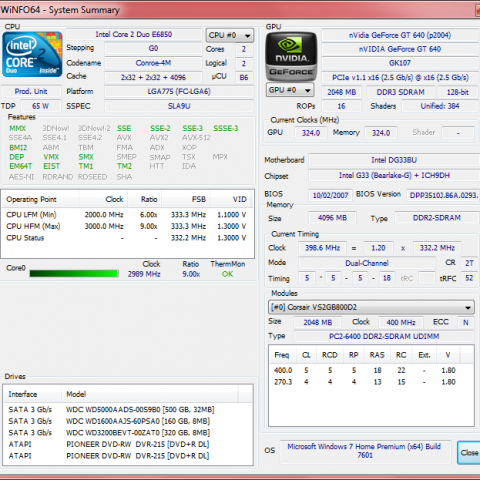Click the Intel G33 (Bearlake-G) chipset value
Image resolution: width=480 pixels, height=480 pixels.
pos(394,175)
